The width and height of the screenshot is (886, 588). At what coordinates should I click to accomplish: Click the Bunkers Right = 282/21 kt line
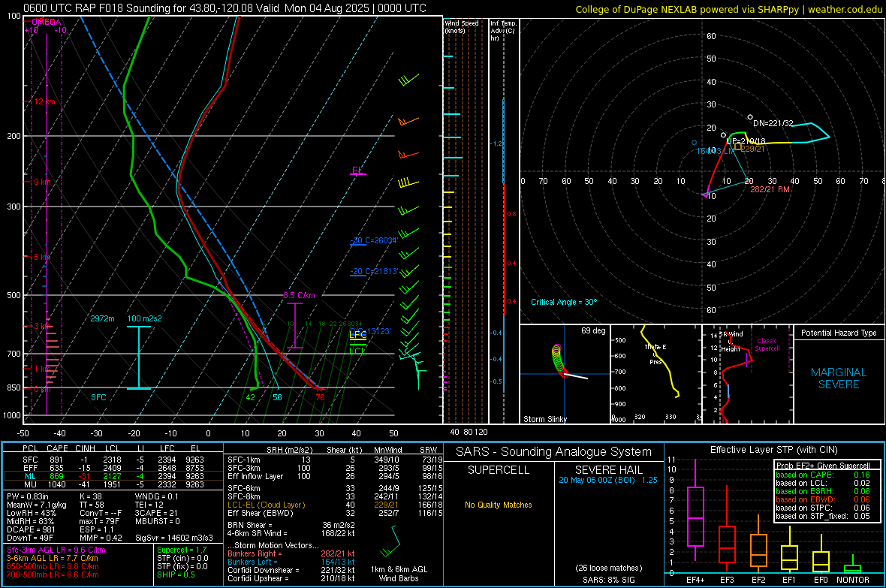[291, 554]
